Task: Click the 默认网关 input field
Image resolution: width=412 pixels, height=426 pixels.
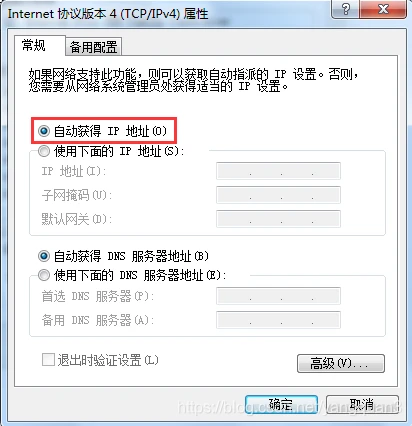Action: tap(278, 219)
